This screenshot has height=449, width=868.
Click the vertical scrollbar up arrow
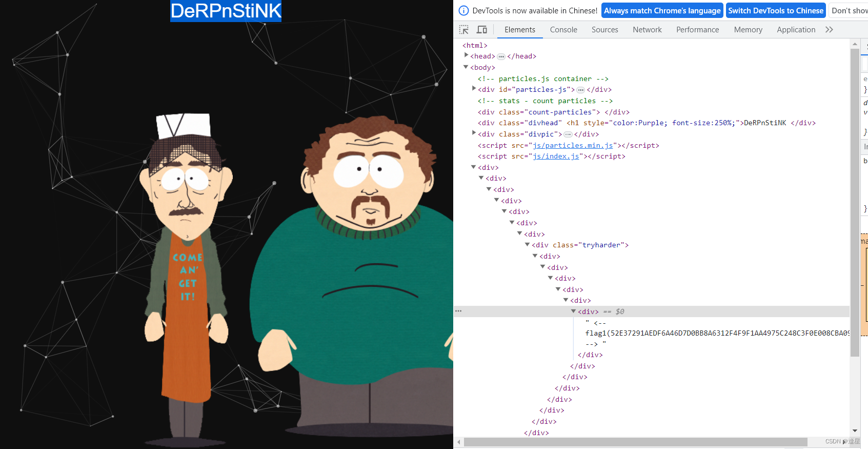(x=855, y=44)
